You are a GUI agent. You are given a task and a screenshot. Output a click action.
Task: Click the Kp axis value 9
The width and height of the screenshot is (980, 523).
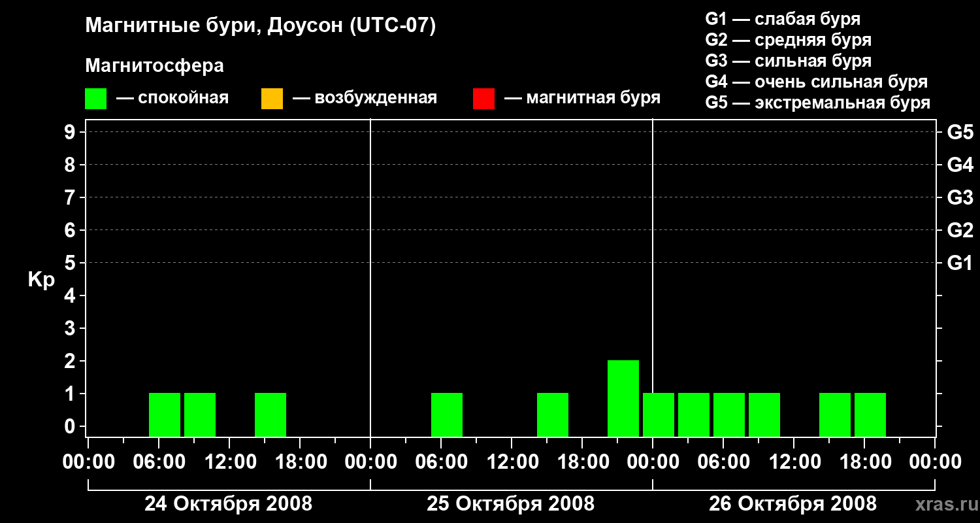(71, 133)
